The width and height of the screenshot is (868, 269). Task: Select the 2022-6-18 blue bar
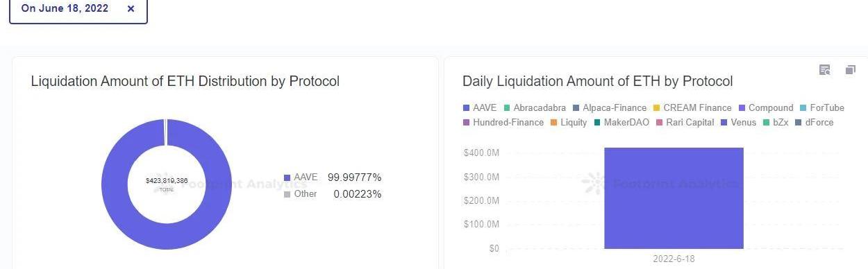[x=674, y=198]
